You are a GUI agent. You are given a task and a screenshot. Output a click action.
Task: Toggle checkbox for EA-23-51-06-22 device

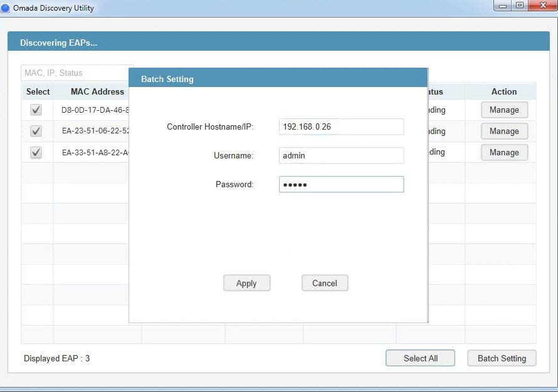pos(36,132)
